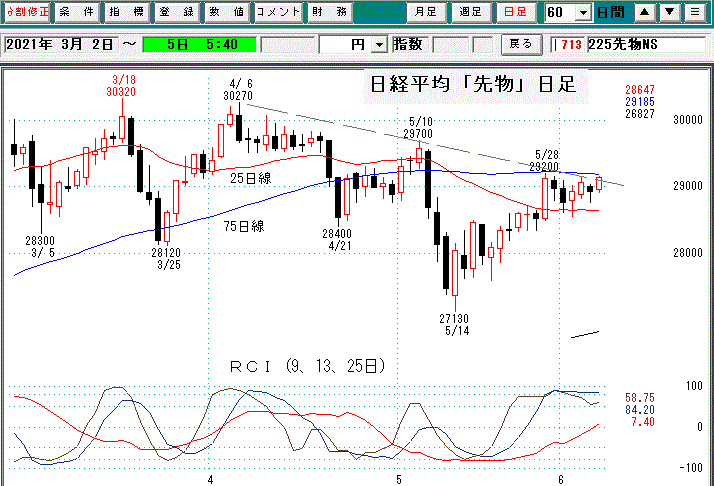Click the 29000 price axis label
This screenshot has width=714, height=486.
pos(688,186)
